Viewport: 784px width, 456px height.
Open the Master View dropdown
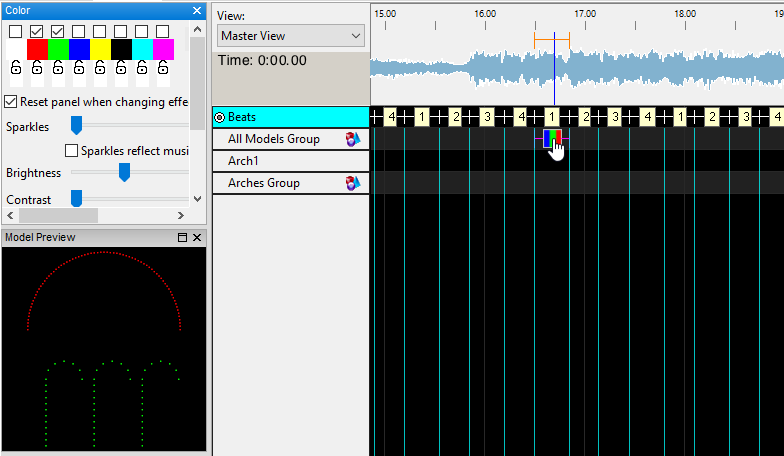[x=290, y=36]
